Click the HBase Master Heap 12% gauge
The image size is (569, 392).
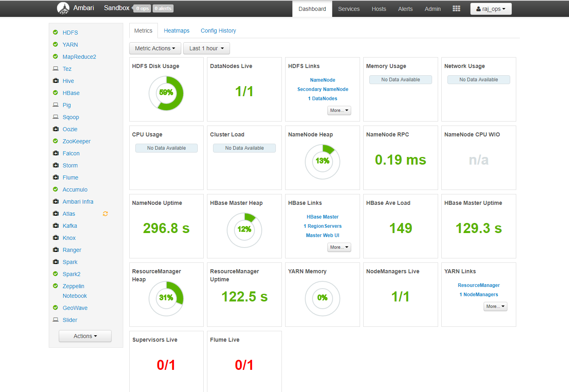(244, 230)
